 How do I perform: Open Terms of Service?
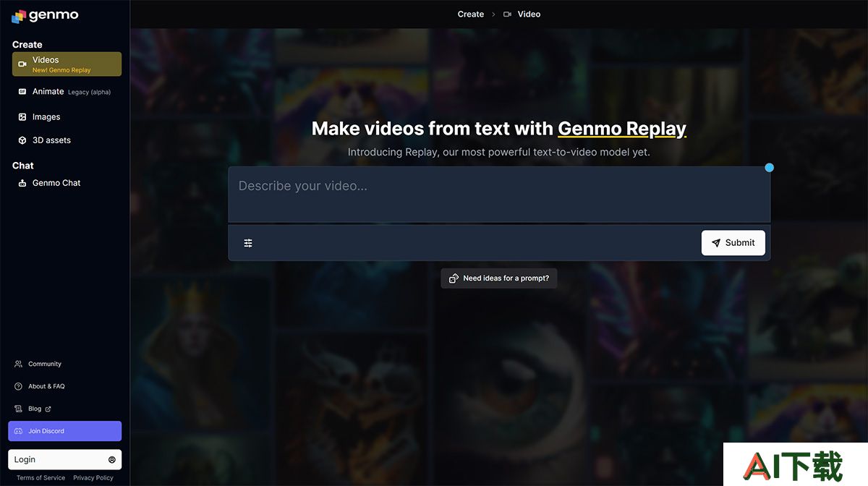coord(41,478)
